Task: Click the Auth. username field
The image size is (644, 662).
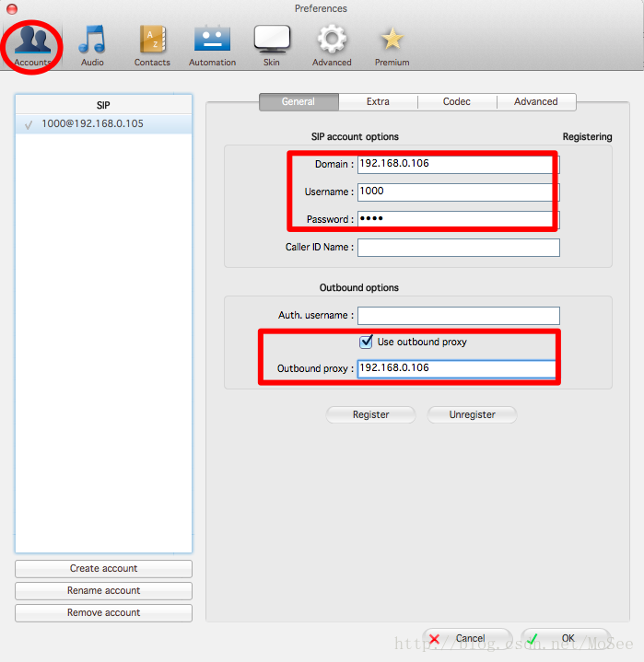Action: tap(459, 316)
